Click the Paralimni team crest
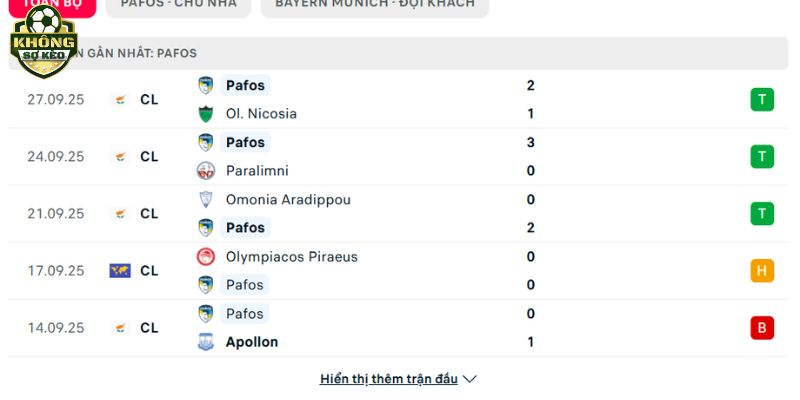Image resolution: width=800 pixels, height=400 pixels. [x=206, y=171]
